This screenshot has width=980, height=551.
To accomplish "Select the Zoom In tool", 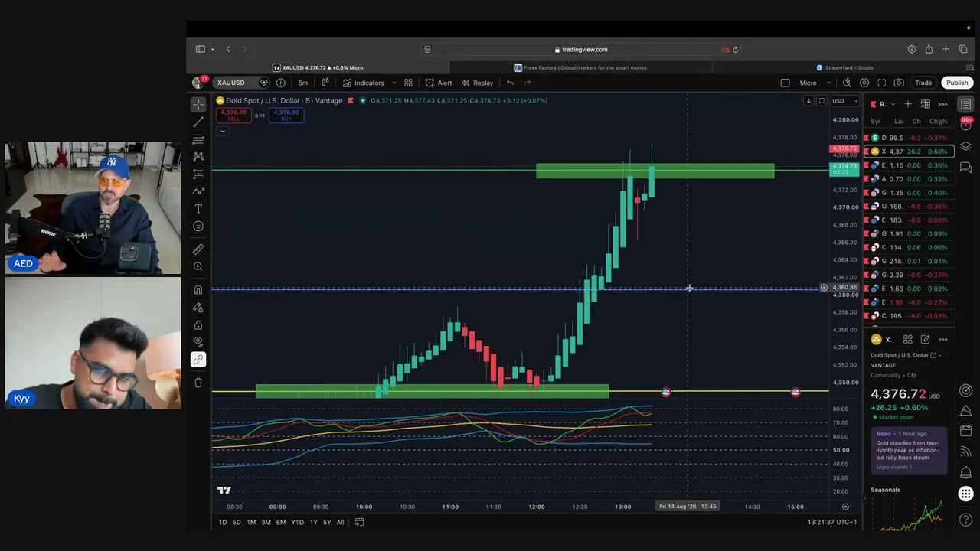I will coord(198,266).
